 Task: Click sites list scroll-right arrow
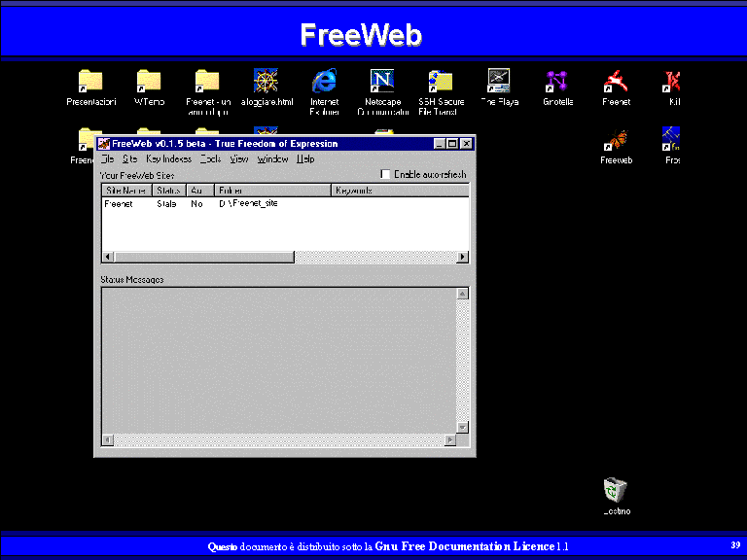tap(462, 257)
